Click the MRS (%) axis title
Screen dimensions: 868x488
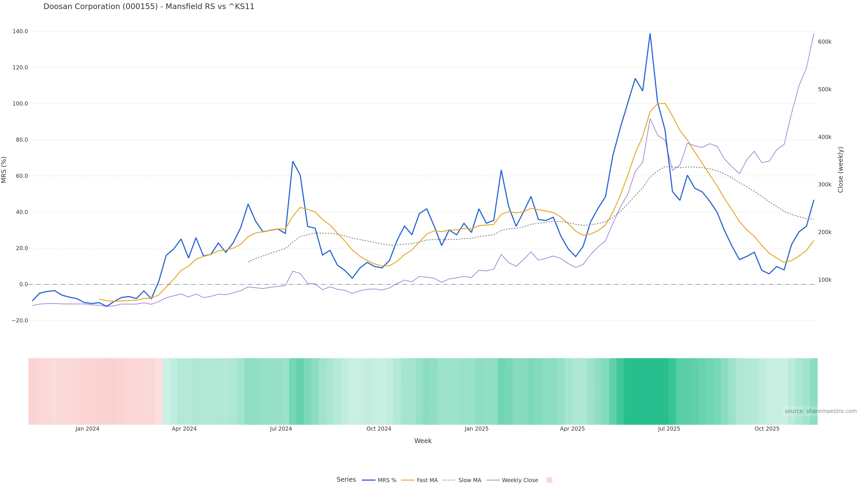[4, 170]
